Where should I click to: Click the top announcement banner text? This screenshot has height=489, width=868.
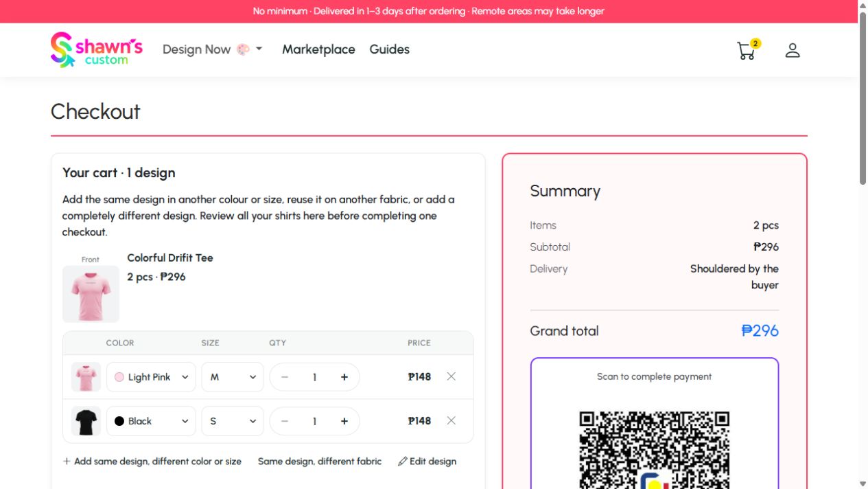(x=429, y=11)
